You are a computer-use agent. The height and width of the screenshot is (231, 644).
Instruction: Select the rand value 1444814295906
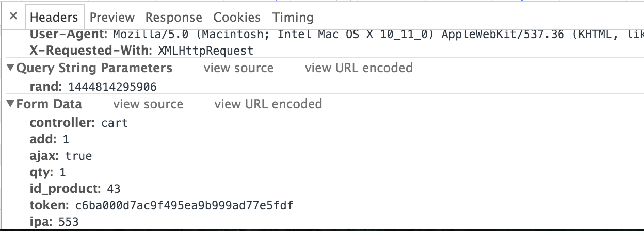coord(112,86)
